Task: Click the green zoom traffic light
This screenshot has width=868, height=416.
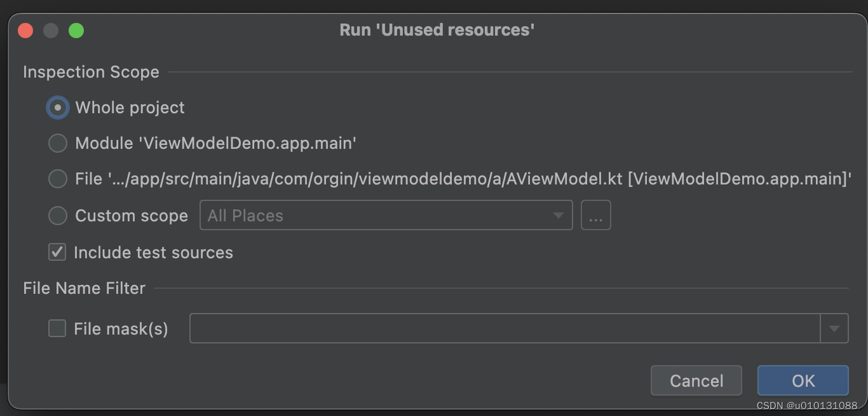Action: 76,30
